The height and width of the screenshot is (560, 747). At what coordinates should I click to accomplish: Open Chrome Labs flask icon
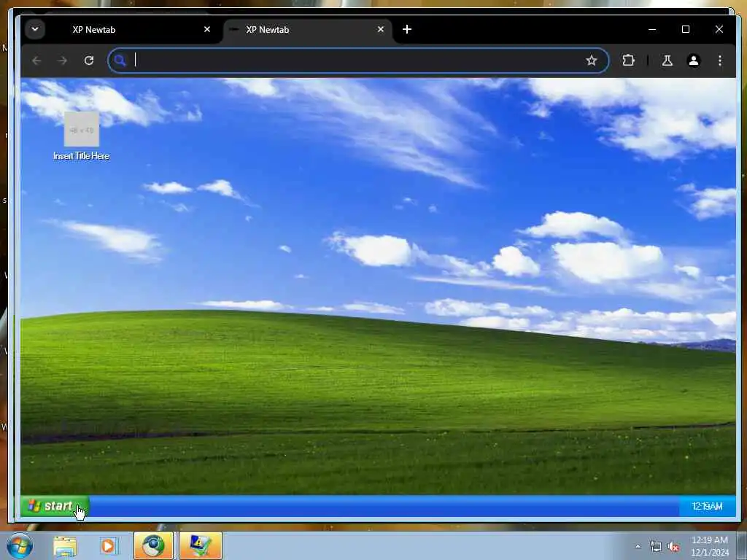[667, 61]
